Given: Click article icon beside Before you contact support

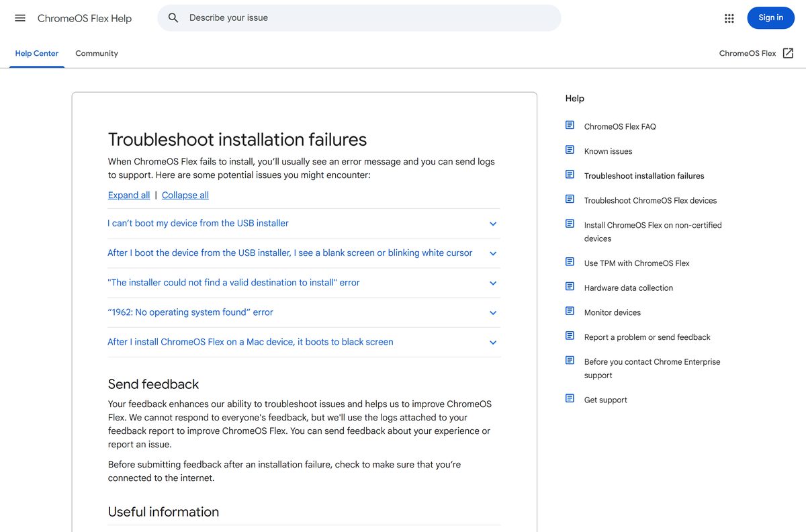Looking at the screenshot, I should coord(570,361).
